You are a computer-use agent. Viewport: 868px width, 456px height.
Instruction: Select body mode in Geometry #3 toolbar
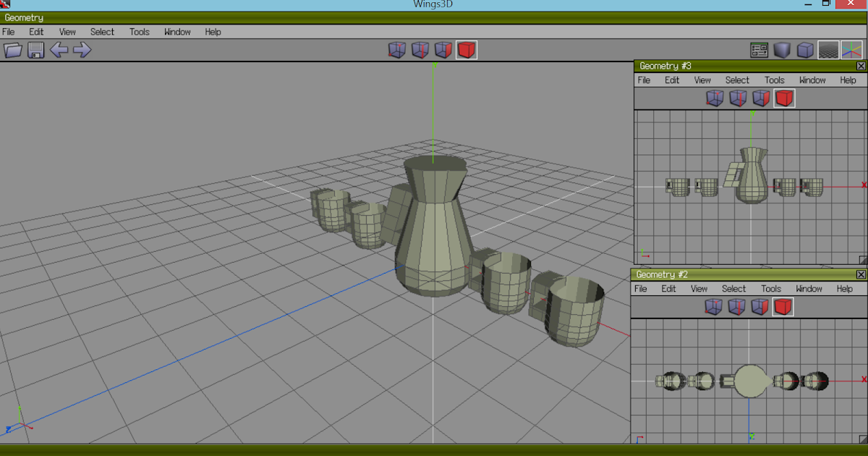[x=784, y=98]
